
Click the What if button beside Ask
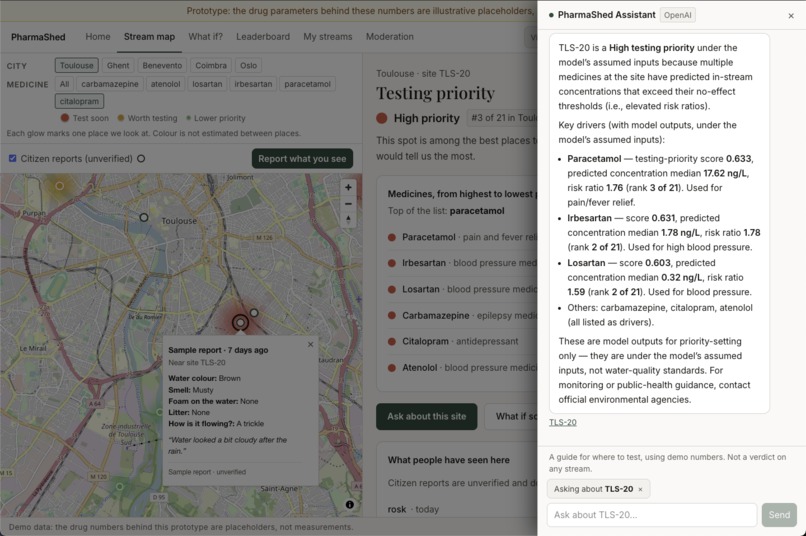[x=511, y=416]
